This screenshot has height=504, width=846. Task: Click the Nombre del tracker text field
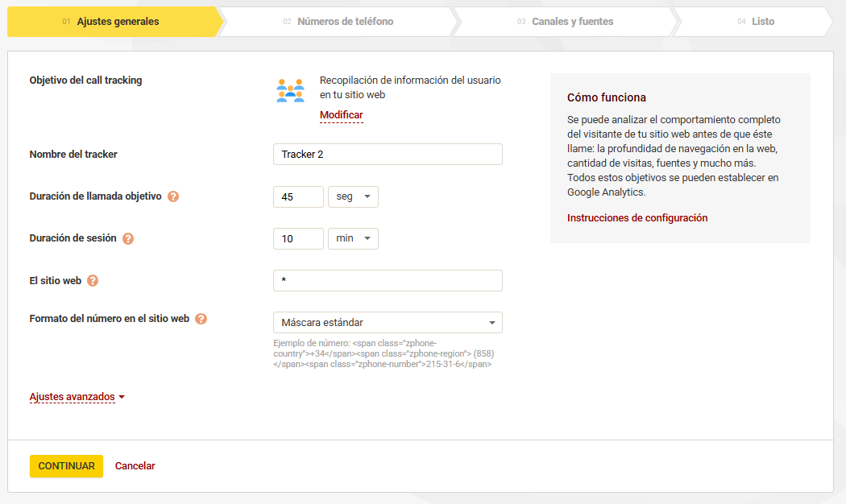[388, 155]
